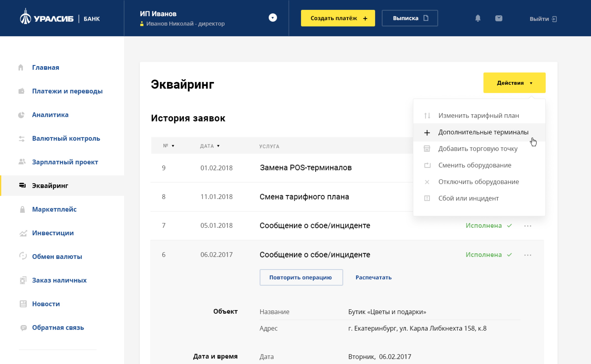Open Маркетплейс section
Viewport: 591px width, 364px height.
click(x=54, y=209)
